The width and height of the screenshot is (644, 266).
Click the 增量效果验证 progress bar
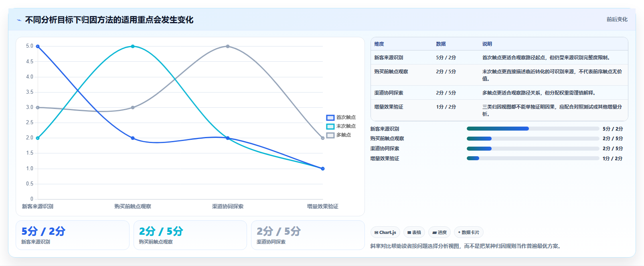533,158
